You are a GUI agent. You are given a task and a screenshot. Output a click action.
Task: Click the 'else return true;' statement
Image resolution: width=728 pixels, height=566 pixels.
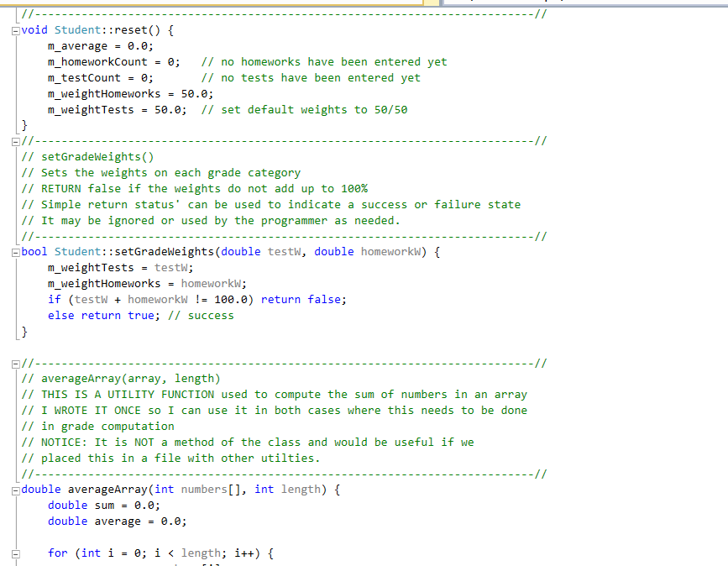[x=103, y=315]
